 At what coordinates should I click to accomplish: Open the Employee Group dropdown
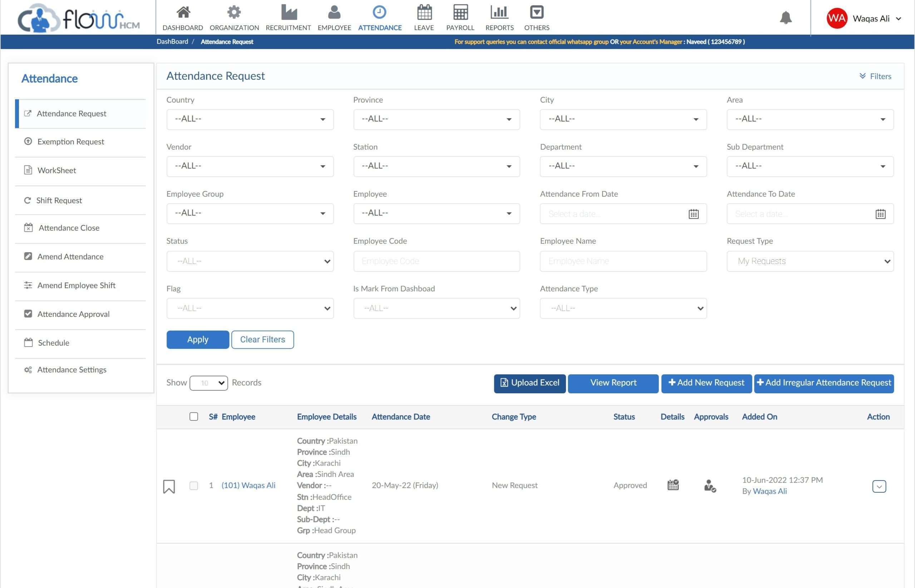250,213
